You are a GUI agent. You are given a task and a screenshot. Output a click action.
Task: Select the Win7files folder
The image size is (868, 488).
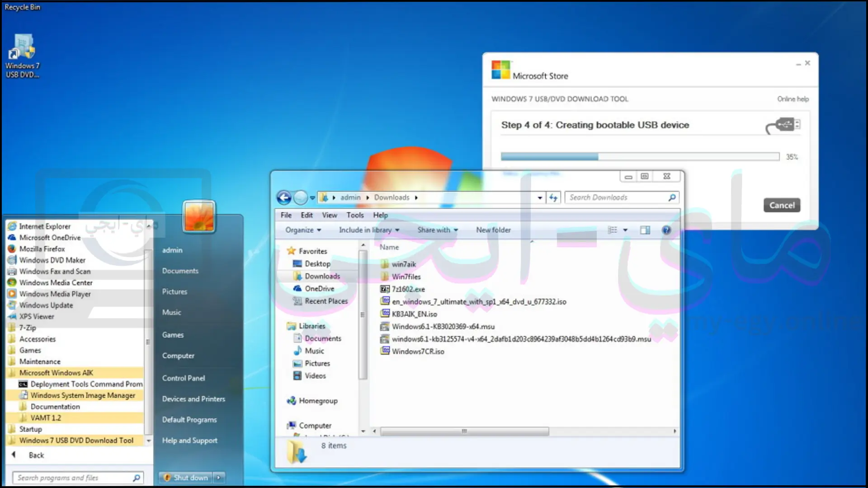point(401,277)
